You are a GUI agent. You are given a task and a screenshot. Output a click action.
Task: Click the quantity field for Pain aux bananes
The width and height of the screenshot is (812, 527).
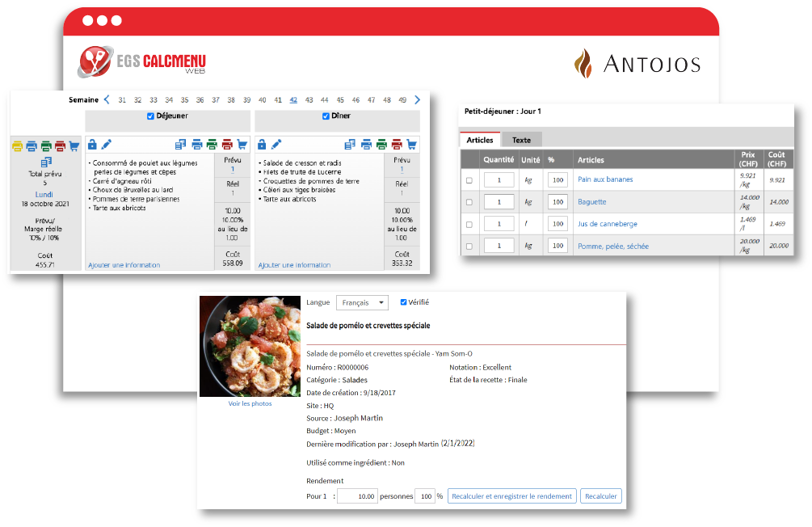499,179
